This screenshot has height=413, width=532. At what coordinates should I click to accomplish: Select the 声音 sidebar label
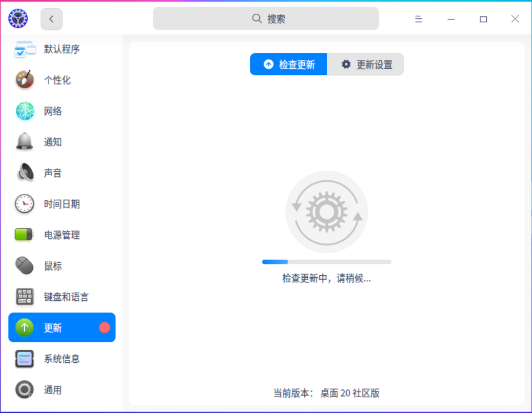(x=53, y=173)
